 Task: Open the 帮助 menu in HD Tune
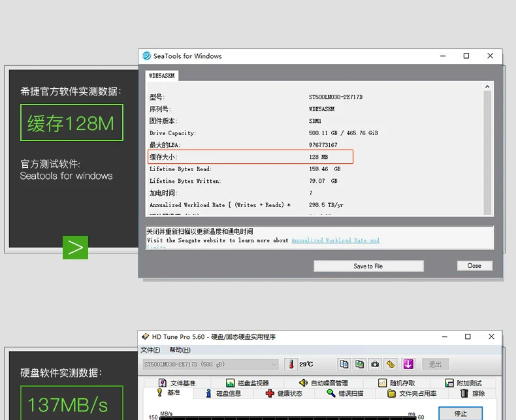point(180,349)
